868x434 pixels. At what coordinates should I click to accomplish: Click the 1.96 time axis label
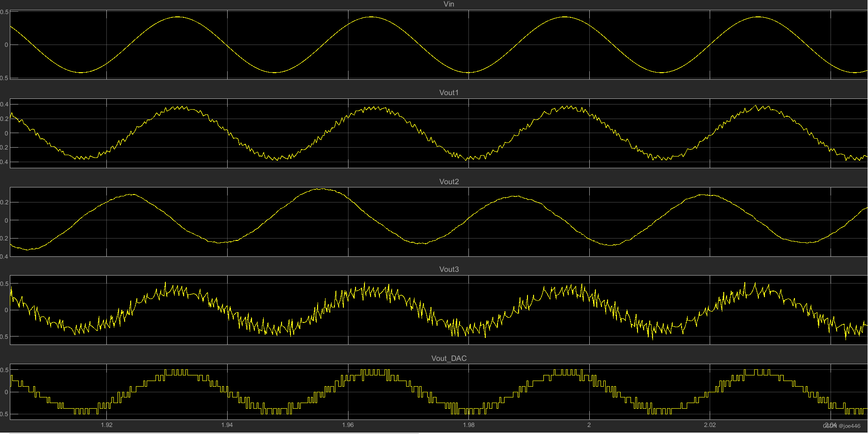[348, 426]
